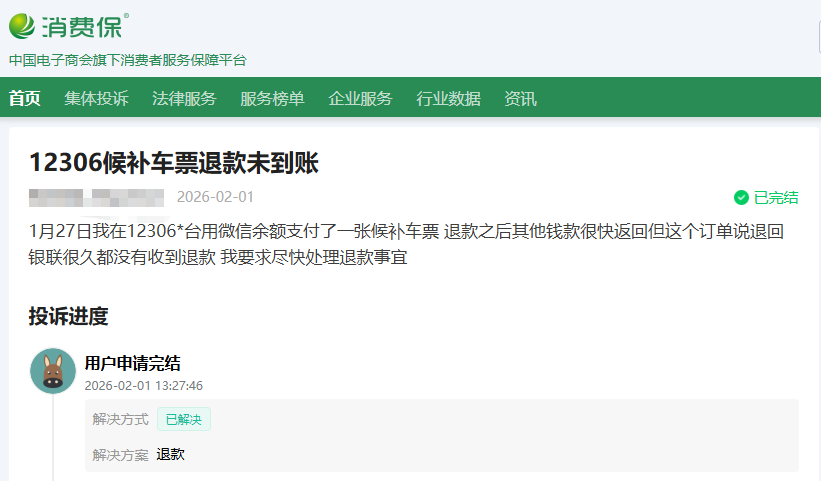This screenshot has height=481, width=821.
Task: Click the 退款 resolution plan text
Action: point(170,454)
